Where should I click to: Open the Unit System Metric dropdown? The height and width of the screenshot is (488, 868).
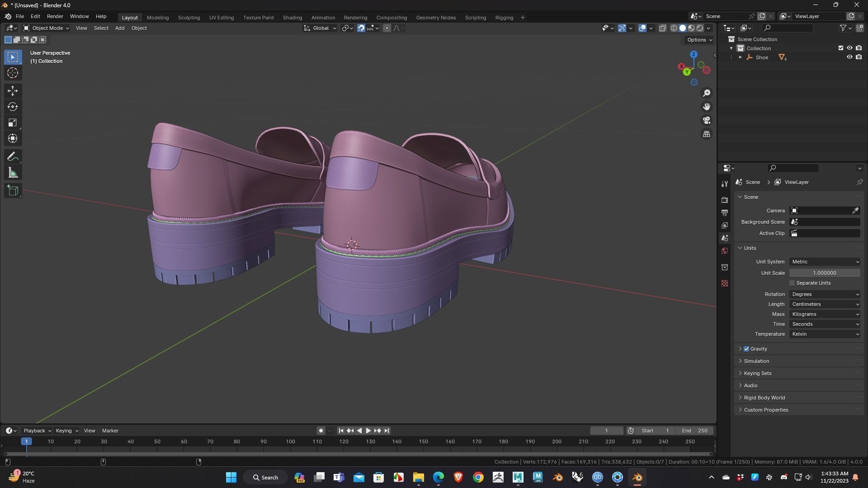(x=825, y=262)
